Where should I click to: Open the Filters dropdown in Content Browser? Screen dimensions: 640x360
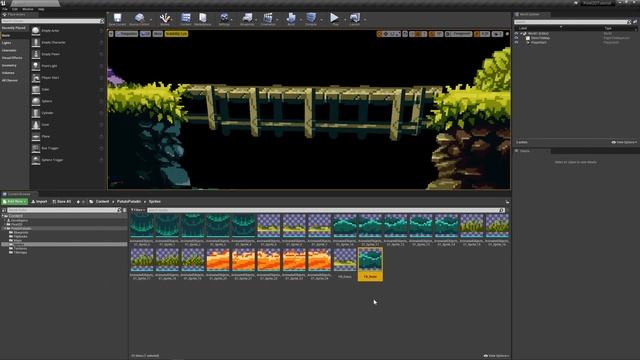138,210
